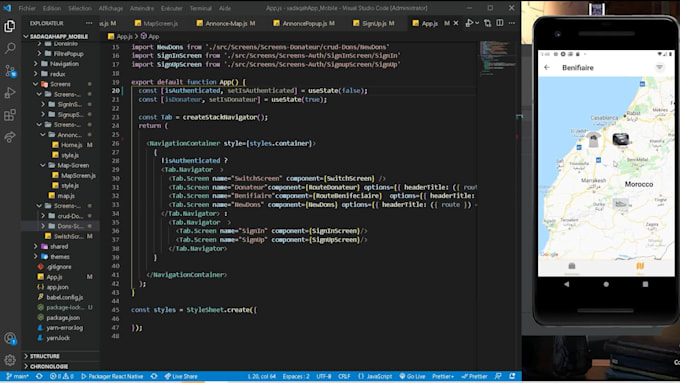Viewport: 680px width, 383px height.
Task: Click Go Live in status bar
Action: [x=412, y=376]
